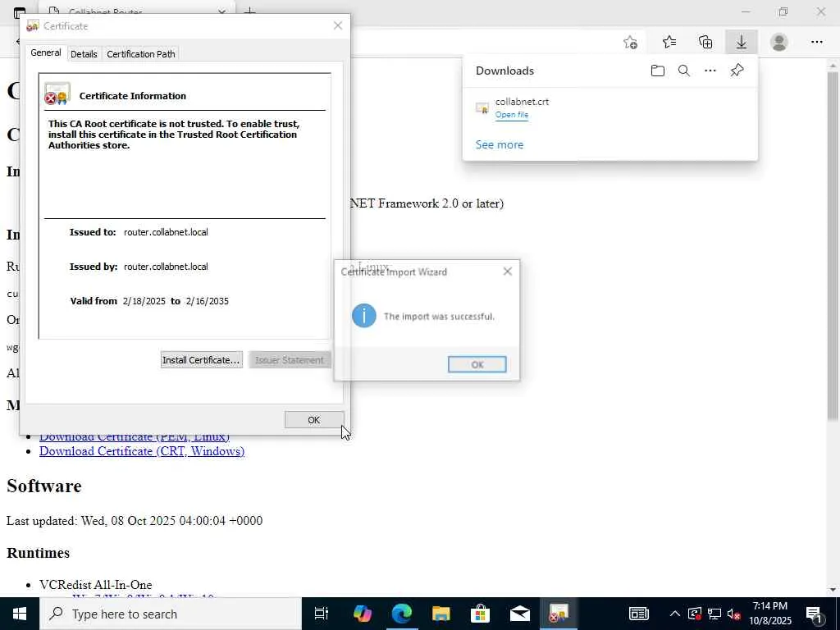
Task: Open Mail from the taskbar
Action: coord(519,614)
